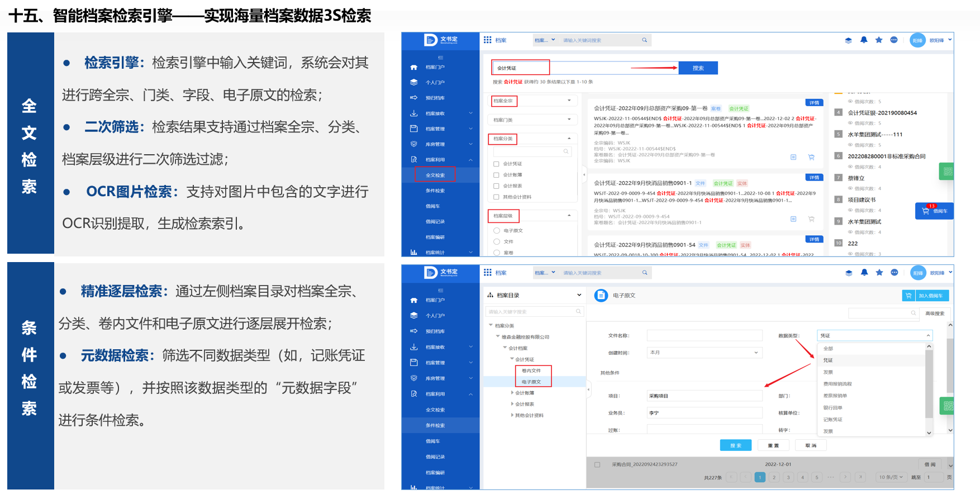Screen dimensions: 980x499
Task: Click chat bubble icon in full-text search window
Action: [894, 40]
